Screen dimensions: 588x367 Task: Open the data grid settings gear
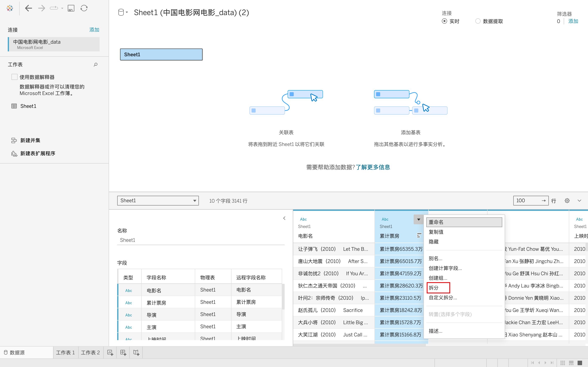(567, 201)
